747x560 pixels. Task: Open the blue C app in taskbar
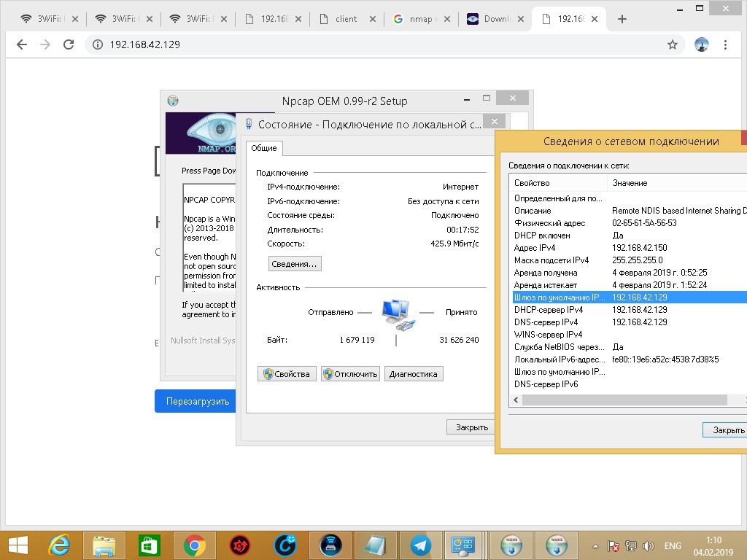pos(285,545)
